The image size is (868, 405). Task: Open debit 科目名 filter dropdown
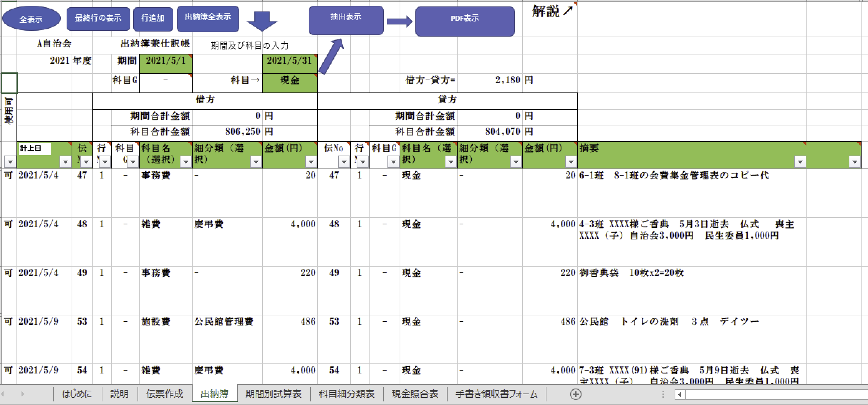(185, 162)
